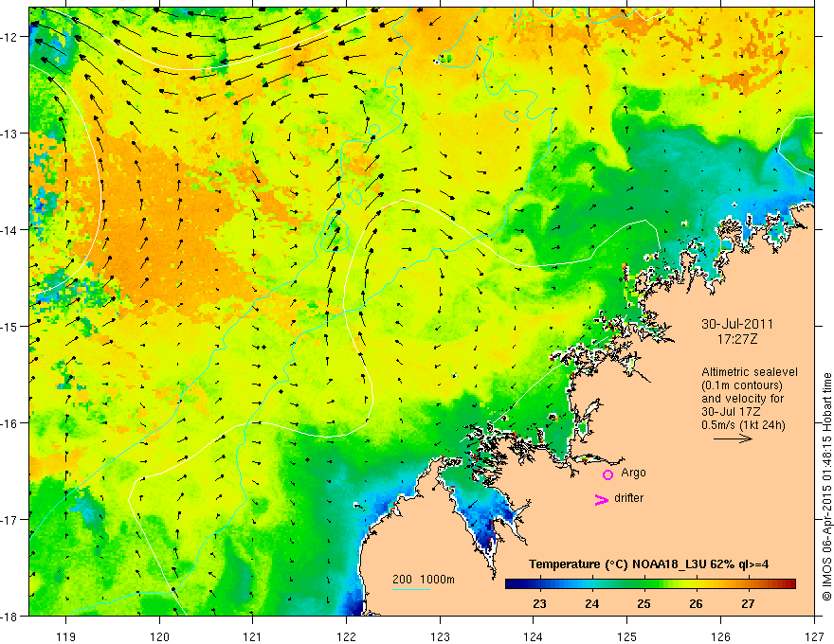Viewport: 834px width, 644px height.
Task: Click the velocity scale arrow in legend
Action: click(x=733, y=438)
